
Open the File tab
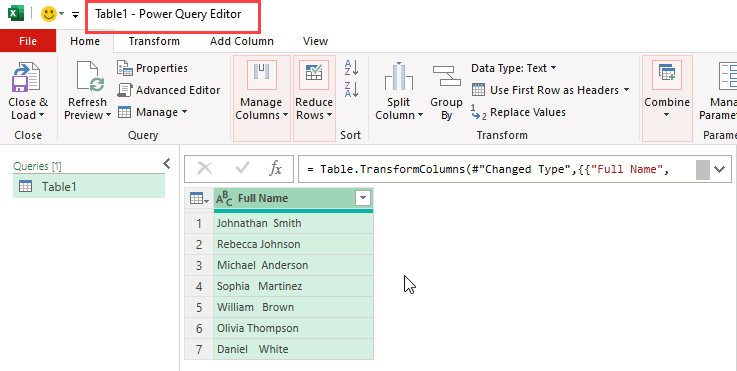[28, 41]
